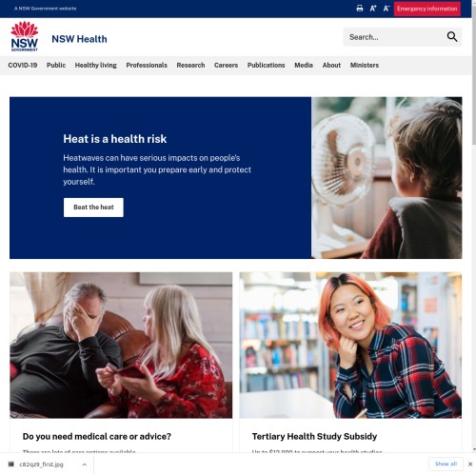Select the Professionals menu item
The image size is (476, 476).
pos(147,65)
